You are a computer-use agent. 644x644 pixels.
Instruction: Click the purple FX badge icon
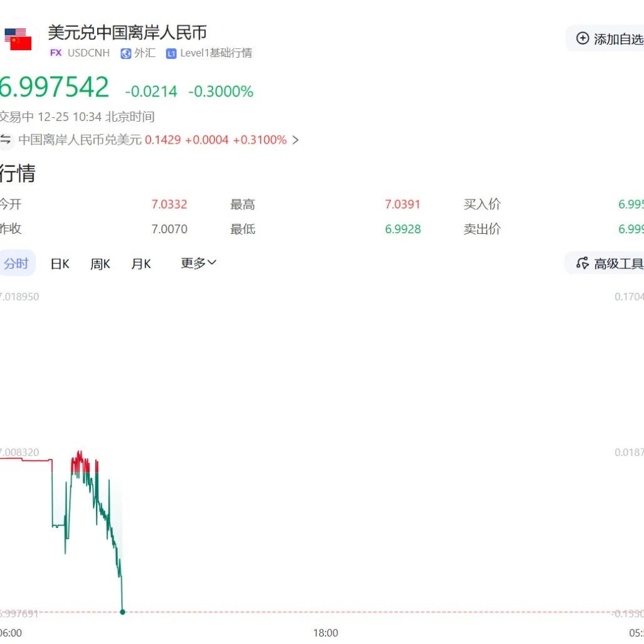(x=56, y=53)
